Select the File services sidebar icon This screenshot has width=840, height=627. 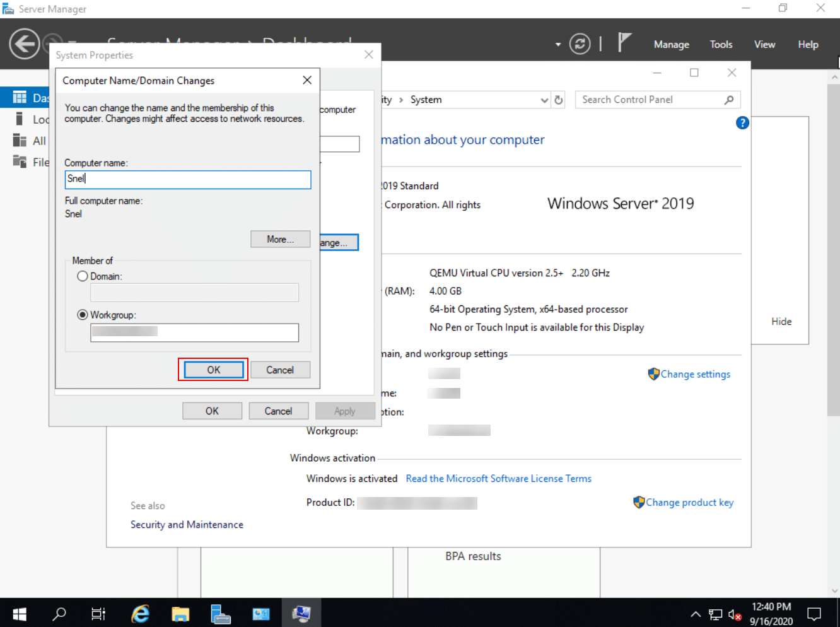click(x=20, y=161)
